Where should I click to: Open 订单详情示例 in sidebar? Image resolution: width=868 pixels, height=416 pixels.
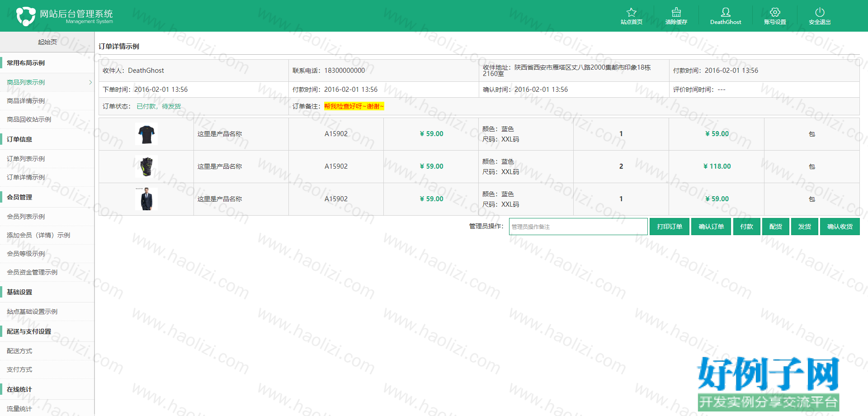(26, 177)
